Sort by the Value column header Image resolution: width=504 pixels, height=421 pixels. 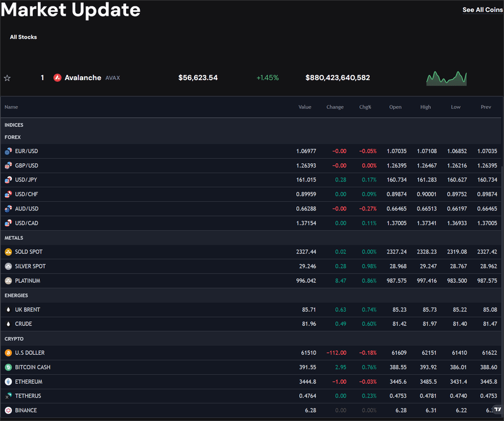click(305, 107)
